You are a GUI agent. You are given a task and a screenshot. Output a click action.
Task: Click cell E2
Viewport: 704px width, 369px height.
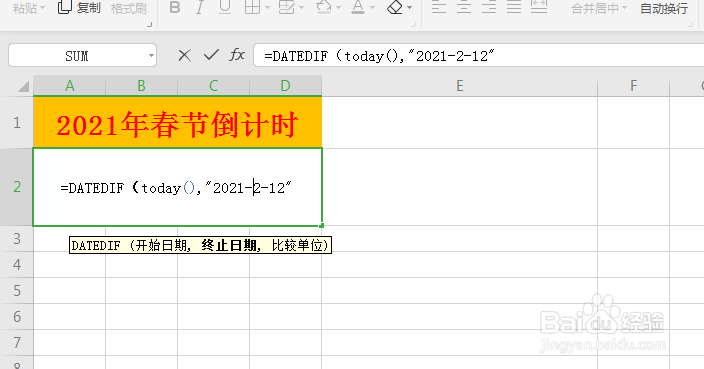coord(460,187)
